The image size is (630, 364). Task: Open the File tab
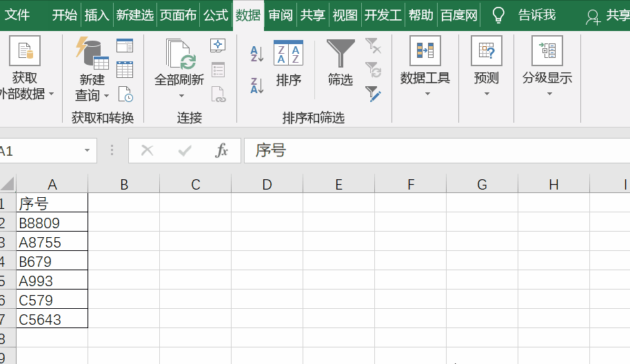[17, 15]
